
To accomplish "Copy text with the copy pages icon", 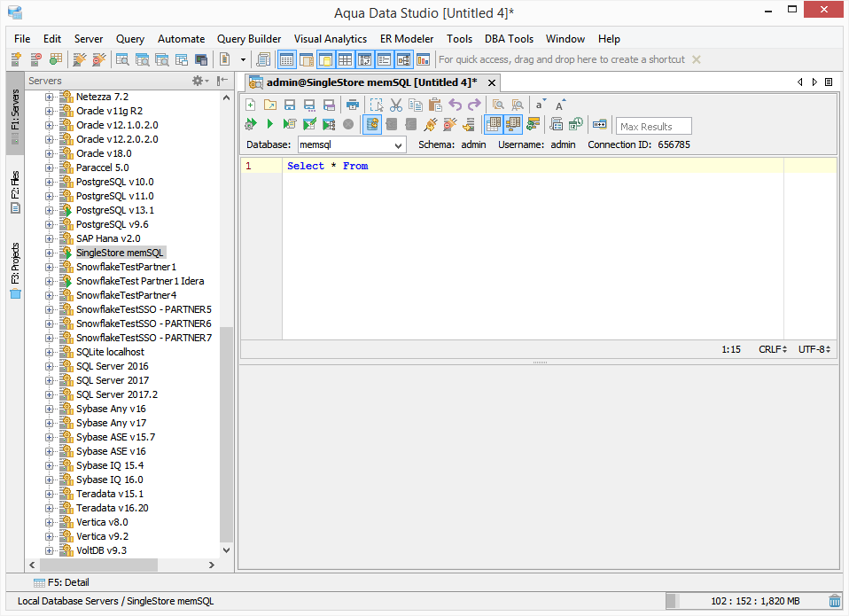I will click(x=416, y=105).
